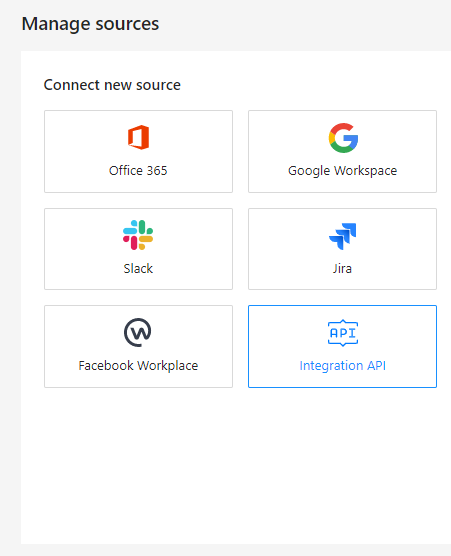Select the Facebook Workplace text label
Screen dimensions: 451x556
pos(138,366)
